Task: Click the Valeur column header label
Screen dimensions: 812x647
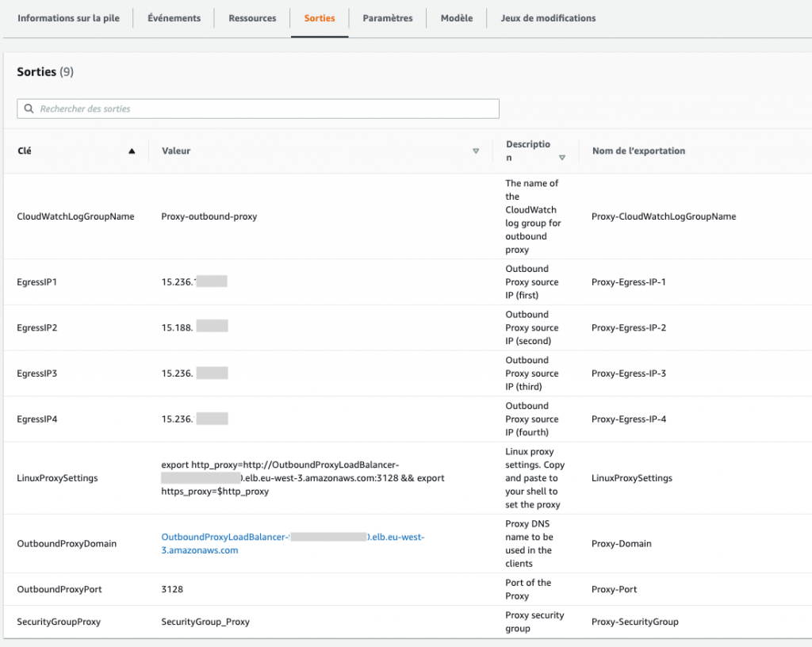Action: [176, 151]
